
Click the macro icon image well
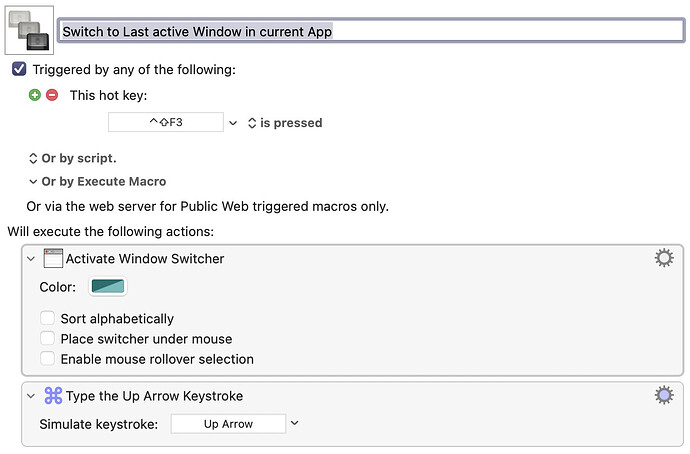pyautogui.click(x=29, y=29)
